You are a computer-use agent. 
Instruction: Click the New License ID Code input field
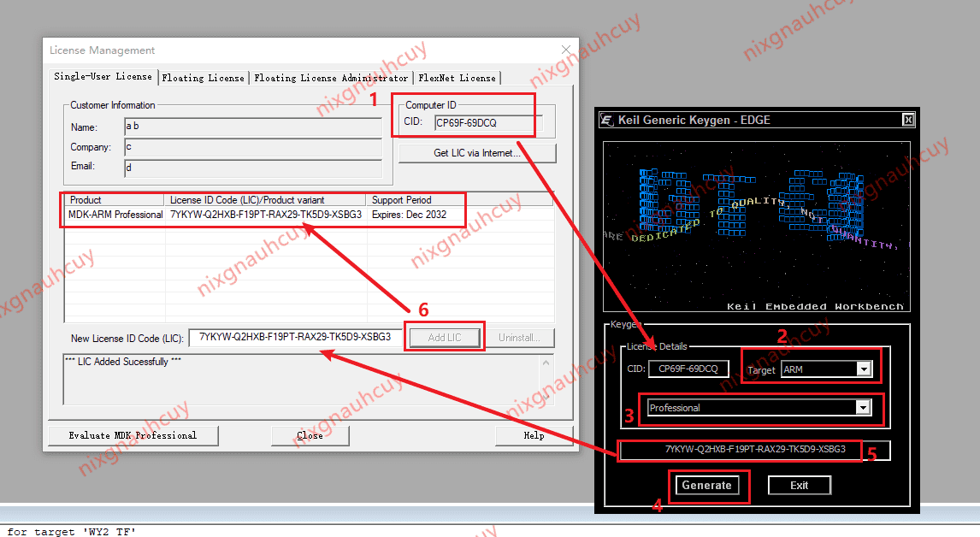[295, 337]
